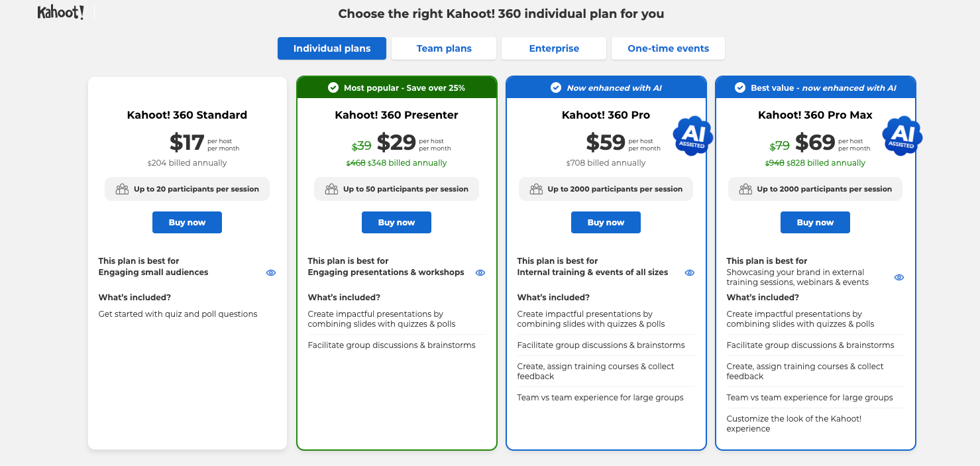Buy now the Kahoot! 360 Standard plan
Image resolution: width=980 pixels, height=466 pixels.
click(187, 223)
